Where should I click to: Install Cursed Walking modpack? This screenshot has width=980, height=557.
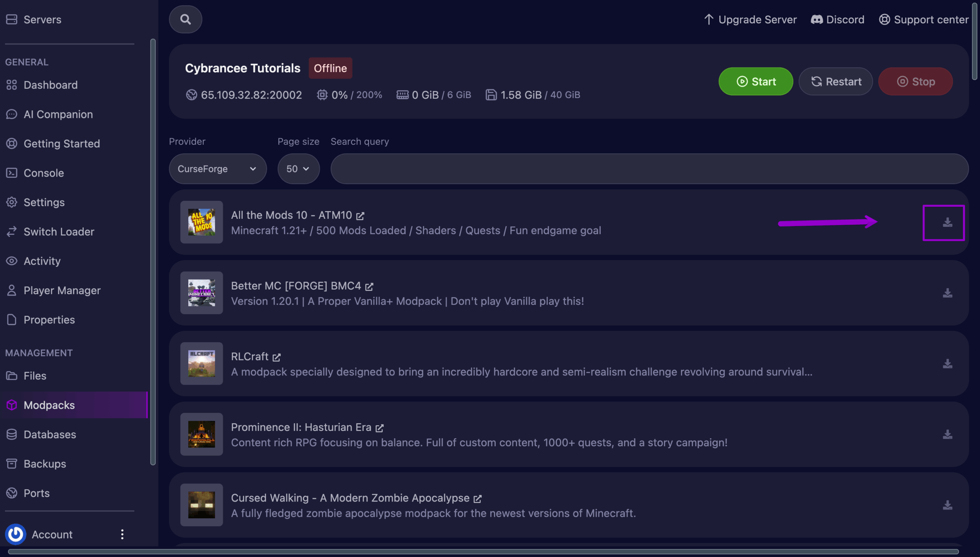pyautogui.click(x=947, y=505)
